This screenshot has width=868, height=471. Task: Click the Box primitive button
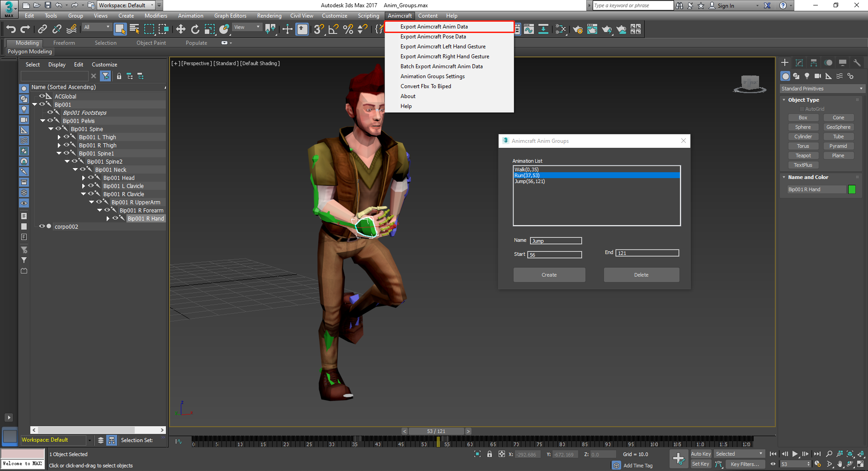point(803,118)
